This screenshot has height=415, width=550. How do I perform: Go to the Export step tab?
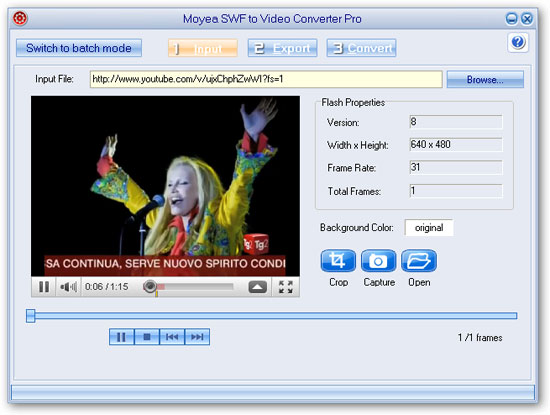[x=282, y=48]
